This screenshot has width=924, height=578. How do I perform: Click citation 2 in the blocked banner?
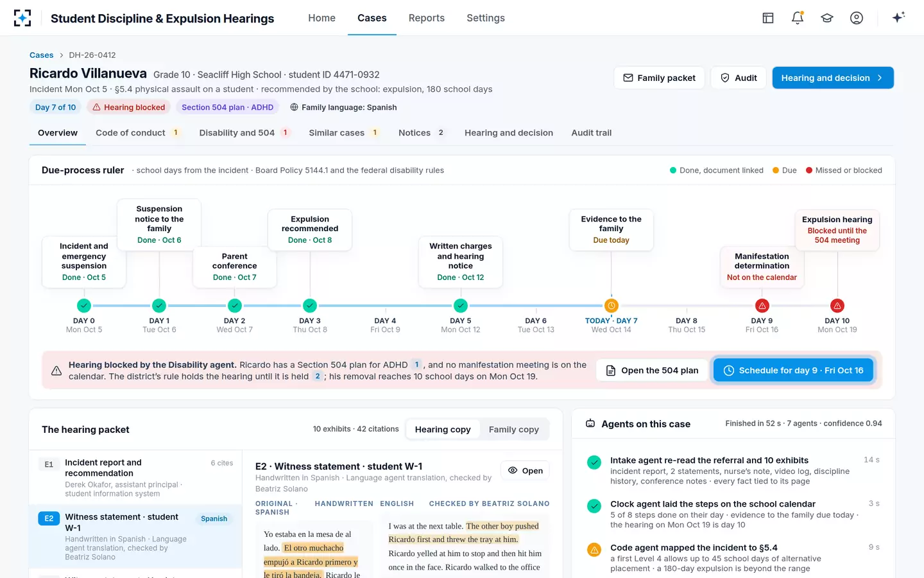coord(317,376)
